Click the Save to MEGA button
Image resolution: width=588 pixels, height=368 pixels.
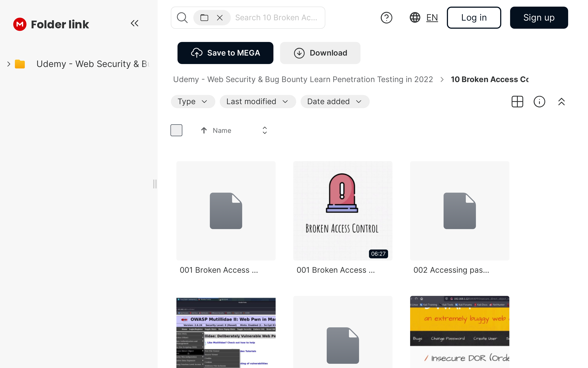(225, 53)
